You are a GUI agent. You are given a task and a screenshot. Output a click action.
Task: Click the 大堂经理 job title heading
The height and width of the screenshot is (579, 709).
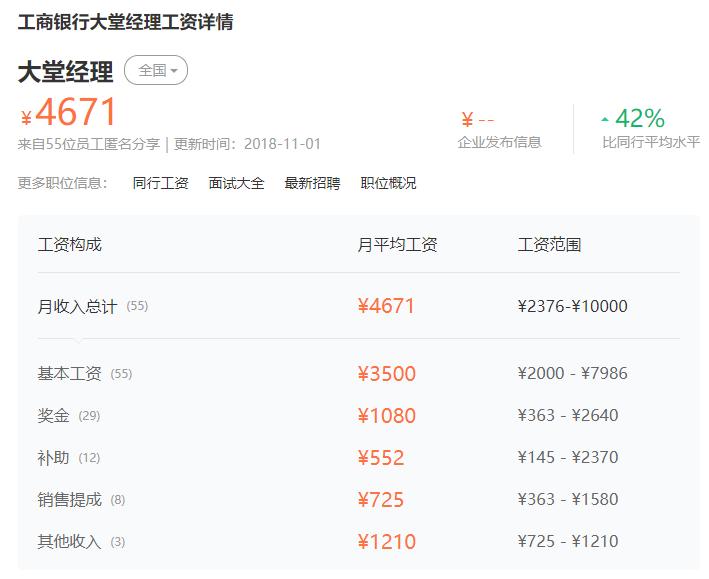click(x=66, y=71)
